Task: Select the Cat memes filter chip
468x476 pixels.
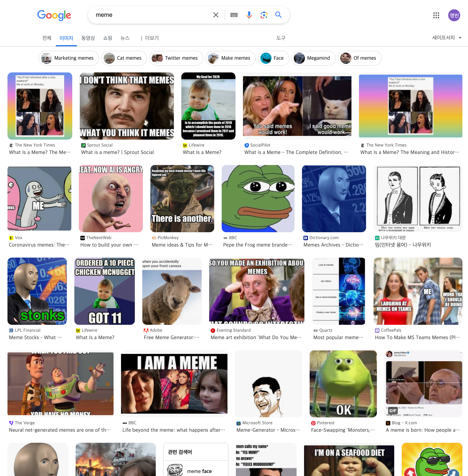Action: [124, 58]
